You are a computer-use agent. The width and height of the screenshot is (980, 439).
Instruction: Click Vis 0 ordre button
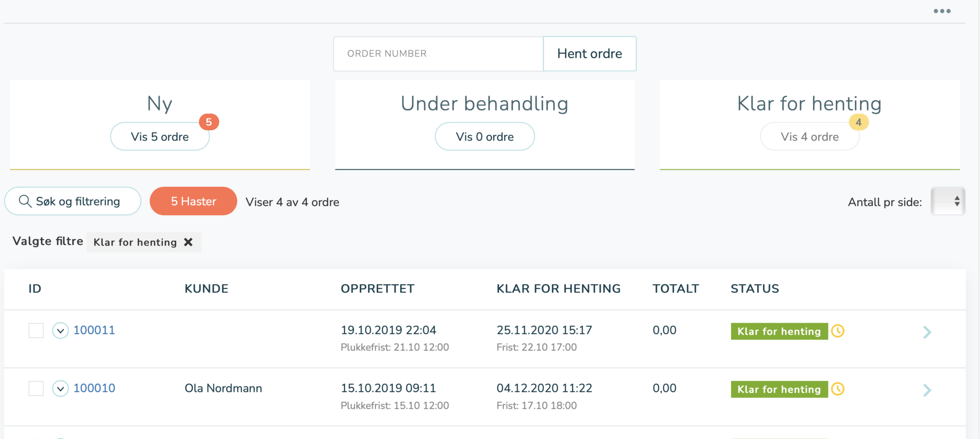click(485, 137)
